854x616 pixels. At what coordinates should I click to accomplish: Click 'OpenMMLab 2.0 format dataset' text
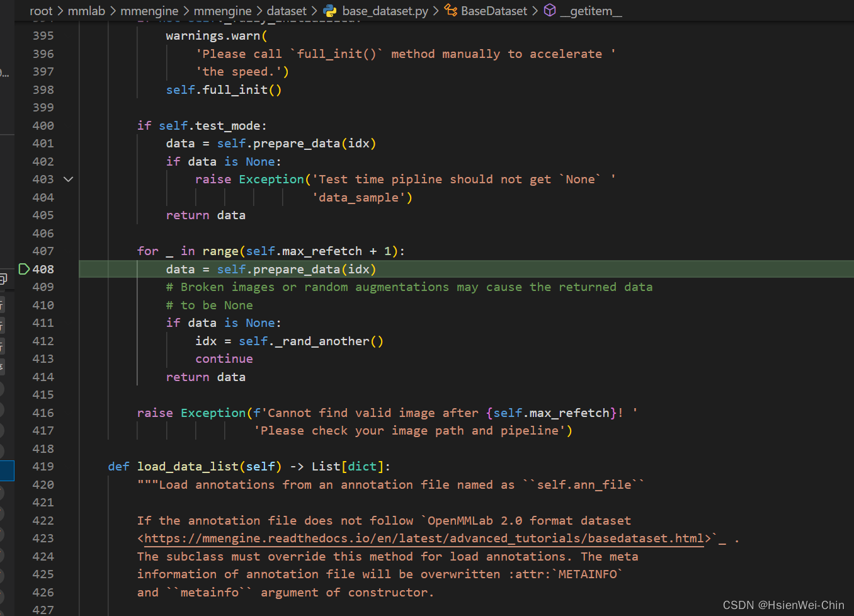coord(529,521)
